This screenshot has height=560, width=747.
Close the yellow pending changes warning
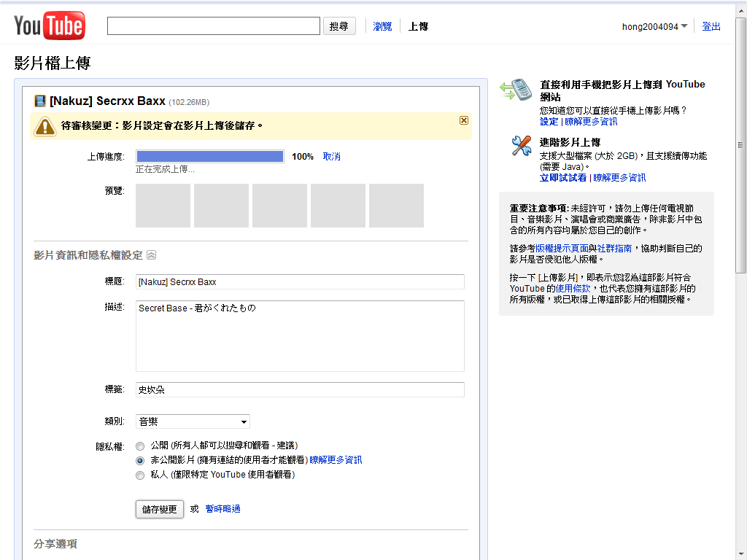click(x=464, y=120)
